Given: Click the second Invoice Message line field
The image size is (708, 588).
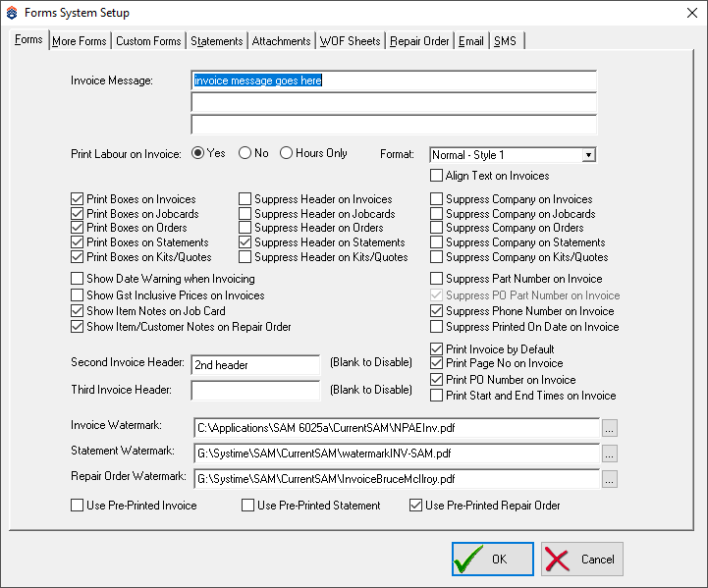Looking at the screenshot, I should pos(394,103).
